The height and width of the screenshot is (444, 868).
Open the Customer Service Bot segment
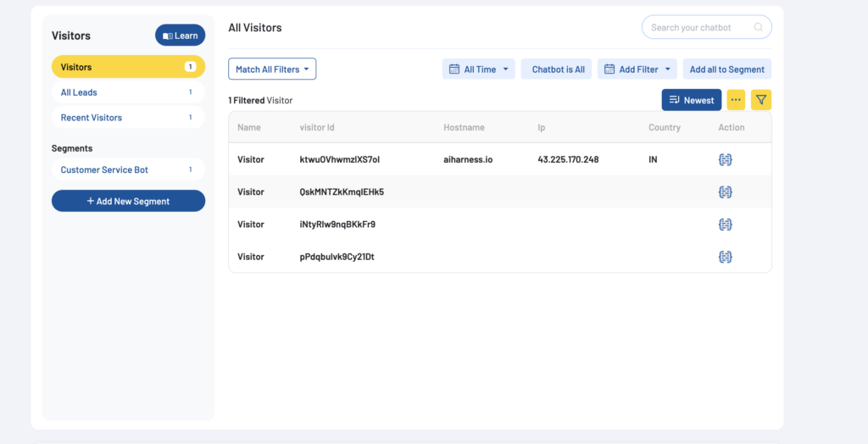coord(129,170)
